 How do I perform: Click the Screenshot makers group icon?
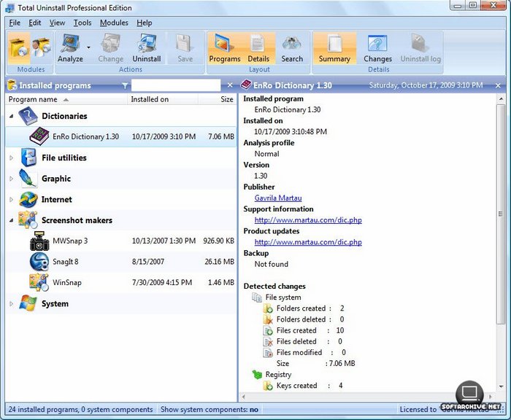tap(28, 219)
